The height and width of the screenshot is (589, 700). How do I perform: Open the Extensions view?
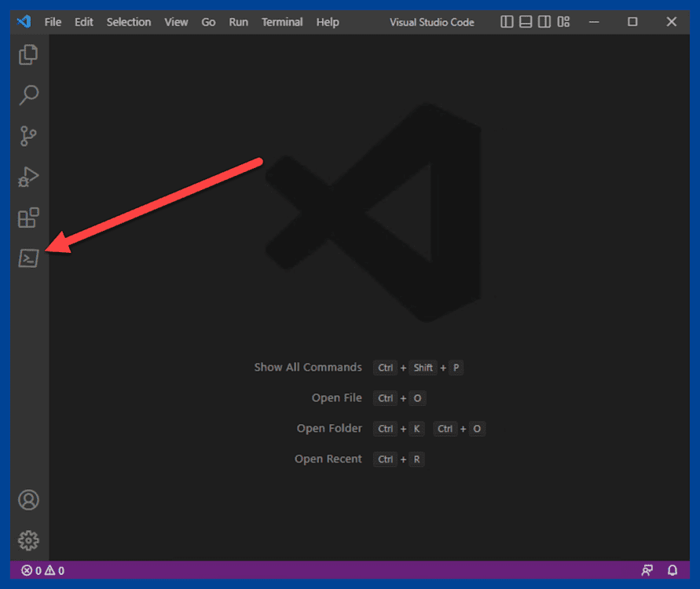(28, 218)
